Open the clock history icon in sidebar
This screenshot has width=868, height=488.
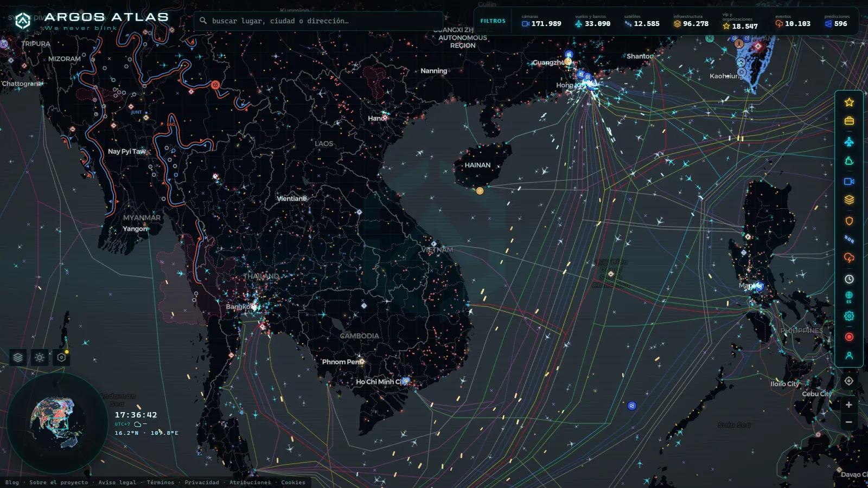pyautogui.click(x=849, y=279)
